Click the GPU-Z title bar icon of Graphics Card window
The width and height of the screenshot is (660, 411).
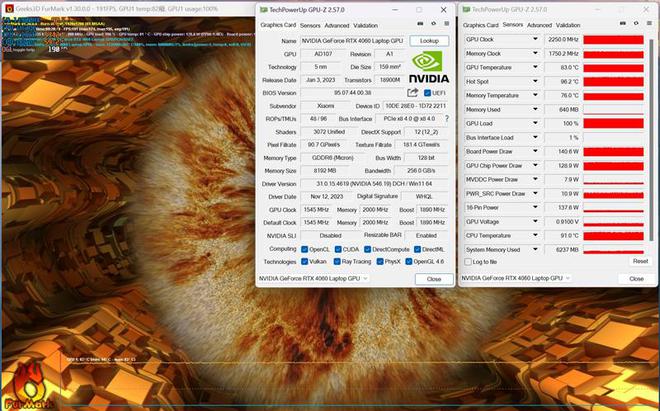263,10
